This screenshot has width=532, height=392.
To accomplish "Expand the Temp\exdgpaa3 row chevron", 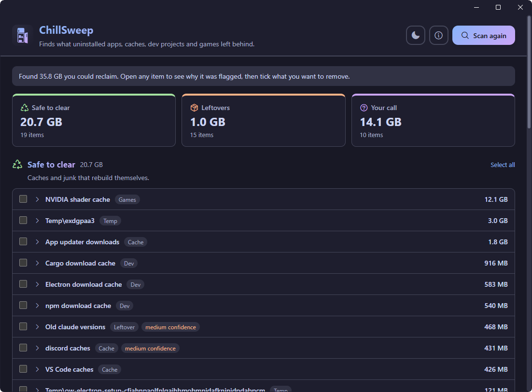I will 37,221.
